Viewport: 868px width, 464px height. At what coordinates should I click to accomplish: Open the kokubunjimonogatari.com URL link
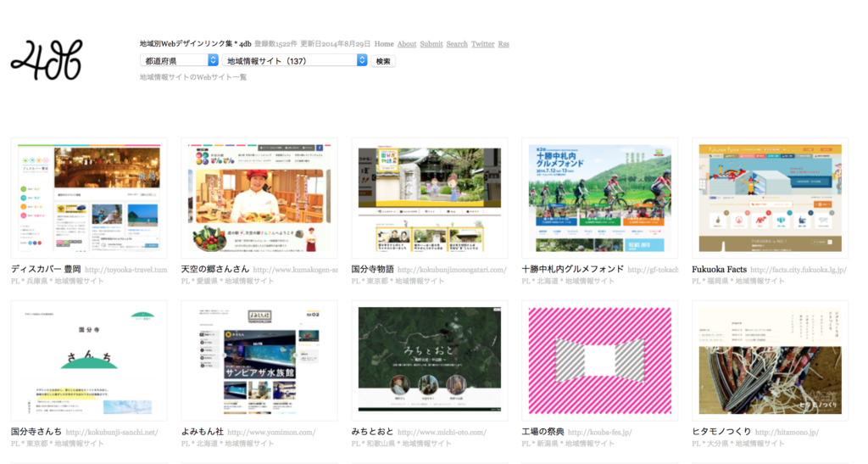point(452,270)
